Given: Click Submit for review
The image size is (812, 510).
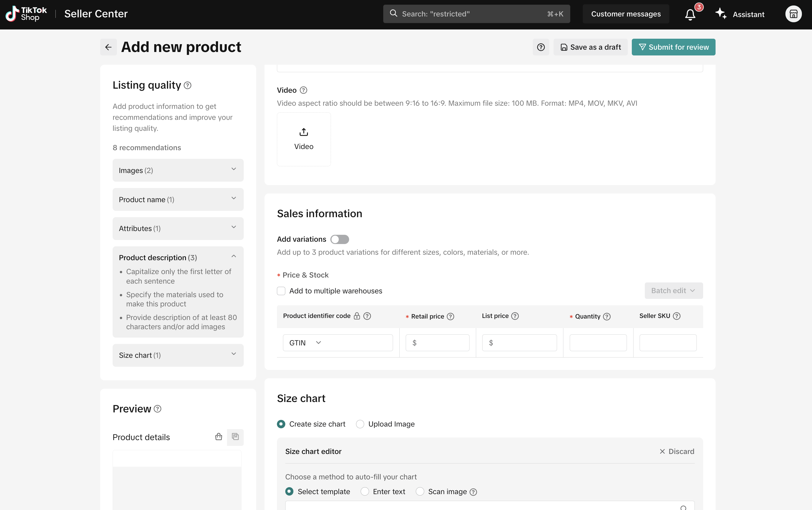Looking at the screenshot, I should (673, 47).
